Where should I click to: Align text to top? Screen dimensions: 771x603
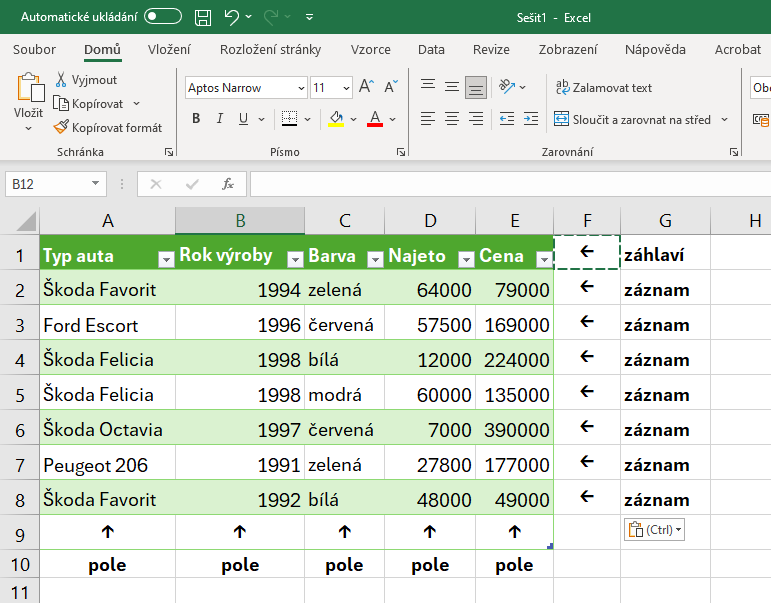click(x=428, y=85)
